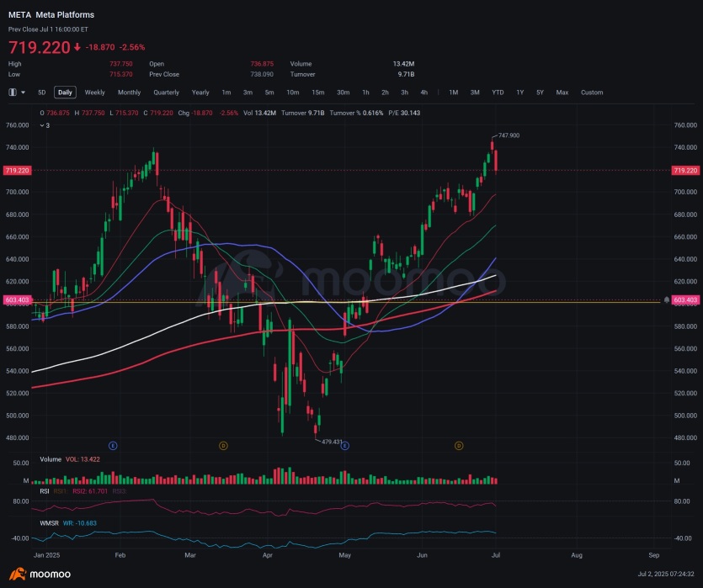Select the 10m interval
This screenshot has width=703, height=588.
(x=293, y=93)
